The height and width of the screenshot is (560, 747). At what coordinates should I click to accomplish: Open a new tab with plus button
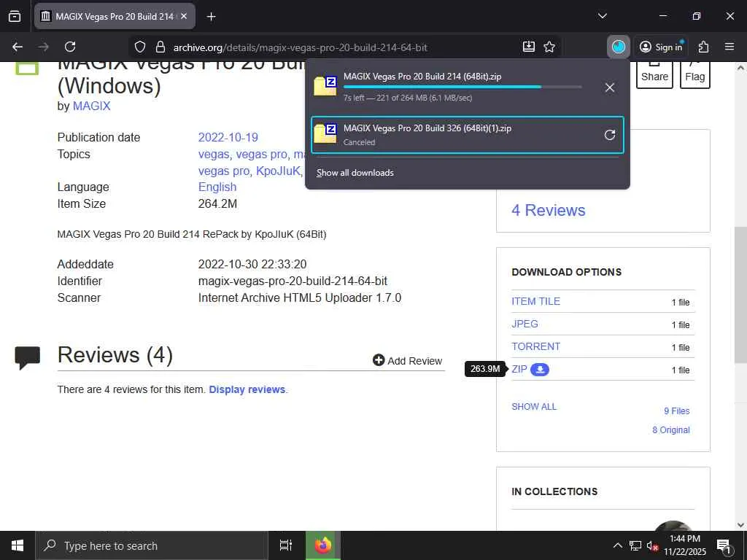pyautogui.click(x=211, y=17)
